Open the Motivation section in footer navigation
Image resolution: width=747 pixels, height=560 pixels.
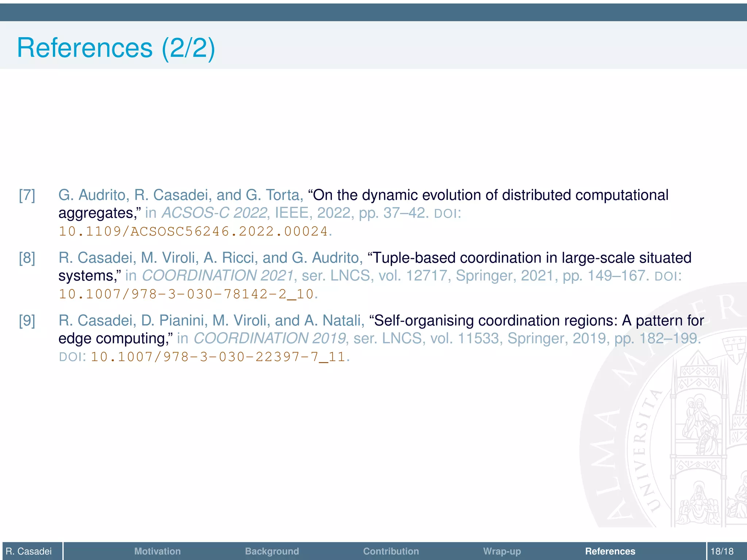click(157, 551)
